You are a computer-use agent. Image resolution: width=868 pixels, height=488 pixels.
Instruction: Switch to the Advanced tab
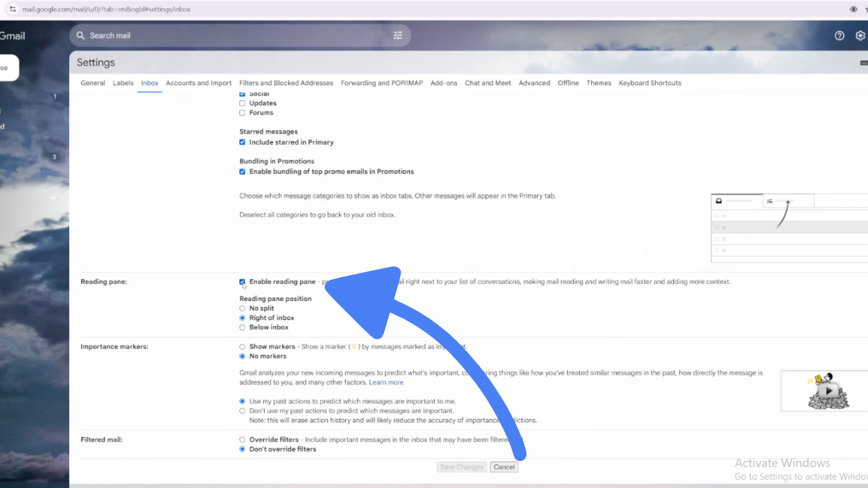point(534,83)
